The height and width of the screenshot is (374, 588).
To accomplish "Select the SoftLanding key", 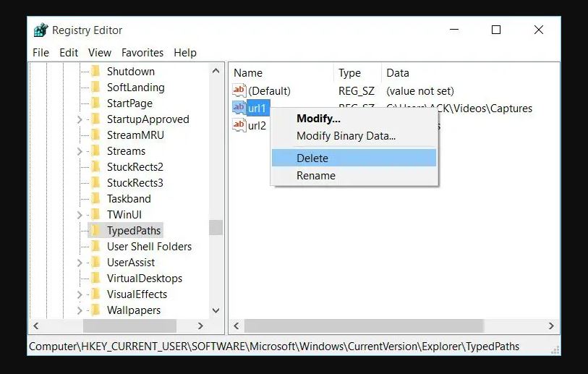I will (x=136, y=88).
